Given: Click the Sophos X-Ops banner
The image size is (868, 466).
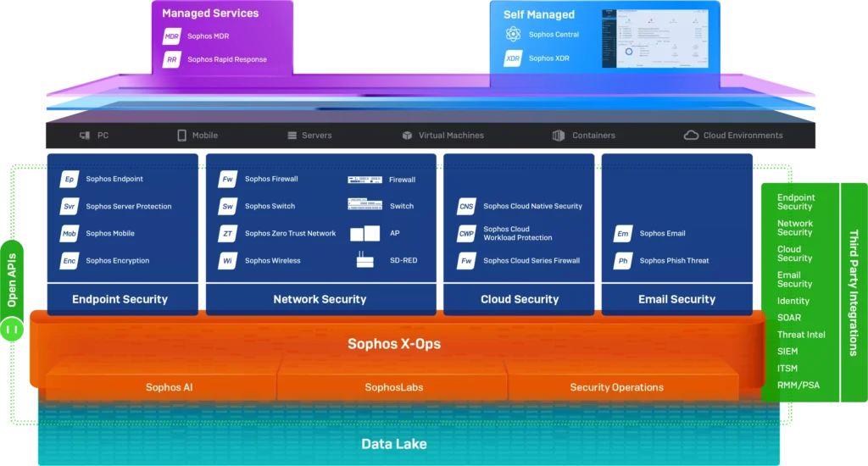Looking at the screenshot, I should 394,344.
